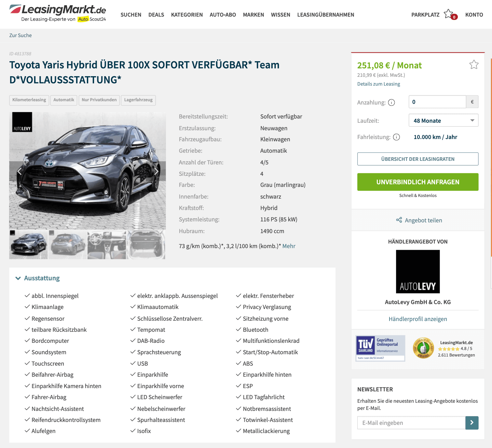Click the 116 PS (85 kW) value
Image resolution: width=492 pixels, height=448 pixels.
pos(279,219)
